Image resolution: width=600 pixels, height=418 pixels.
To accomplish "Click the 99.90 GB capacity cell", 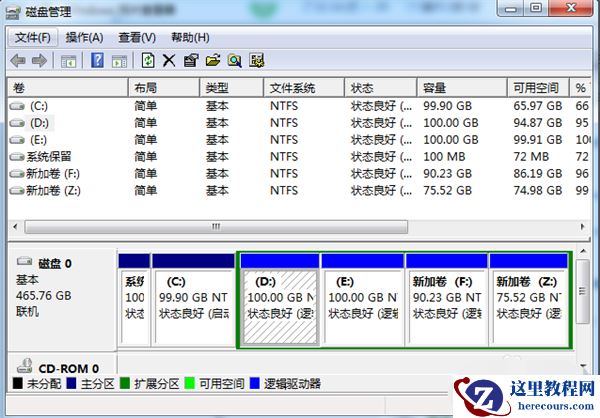I will 447,106.
